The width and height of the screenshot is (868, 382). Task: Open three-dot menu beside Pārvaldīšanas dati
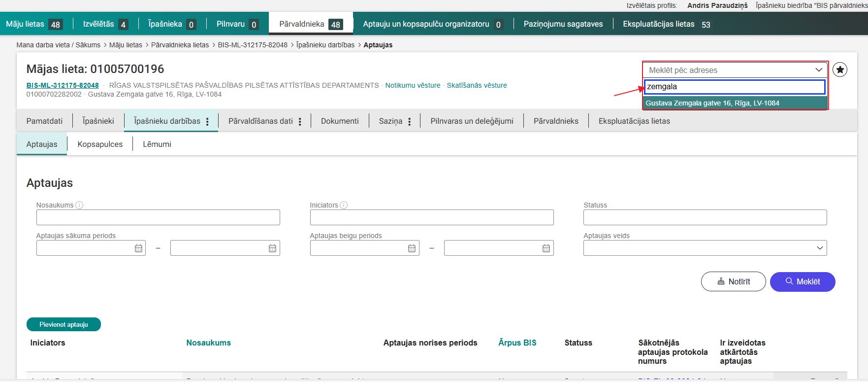pos(300,121)
